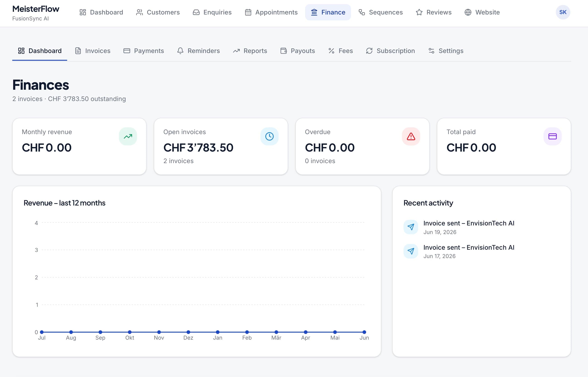Click the Sequences workflow icon

(x=362, y=12)
